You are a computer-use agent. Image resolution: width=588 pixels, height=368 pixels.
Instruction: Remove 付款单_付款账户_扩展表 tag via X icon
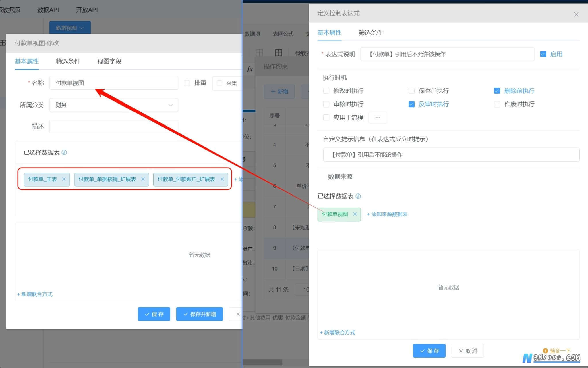tap(222, 179)
